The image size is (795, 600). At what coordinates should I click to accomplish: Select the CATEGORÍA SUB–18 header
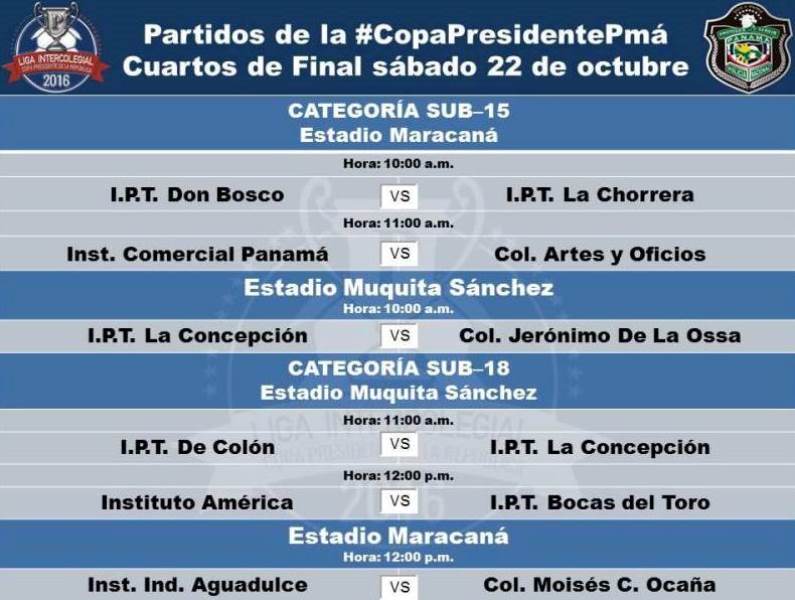coord(399,369)
